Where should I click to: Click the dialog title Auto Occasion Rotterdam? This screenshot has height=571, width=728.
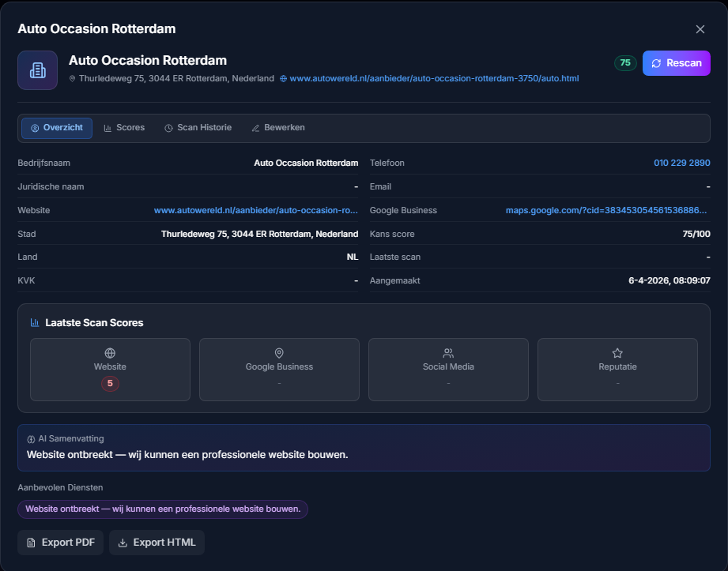pos(96,28)
